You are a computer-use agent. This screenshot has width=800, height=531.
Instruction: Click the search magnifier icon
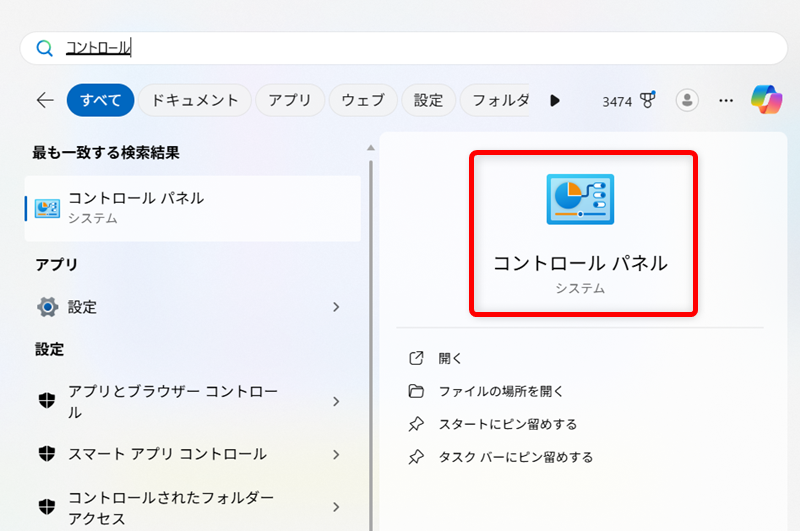click(44, 48)
